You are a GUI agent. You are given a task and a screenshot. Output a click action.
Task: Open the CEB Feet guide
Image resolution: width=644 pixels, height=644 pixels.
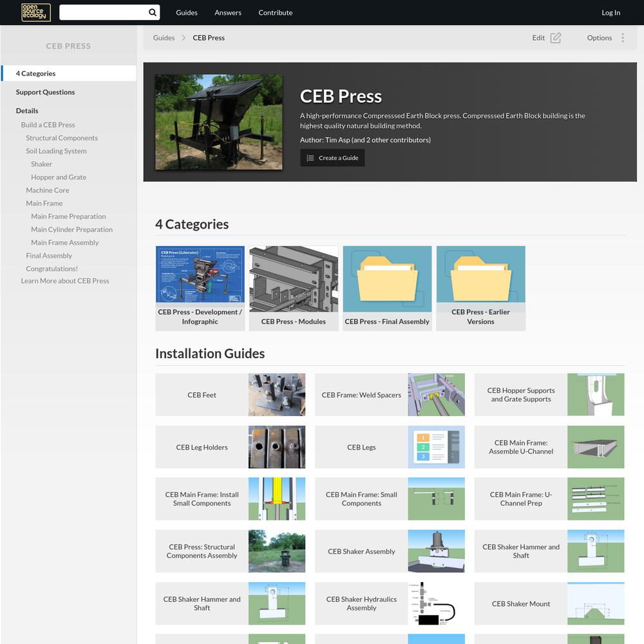point(231,395)
